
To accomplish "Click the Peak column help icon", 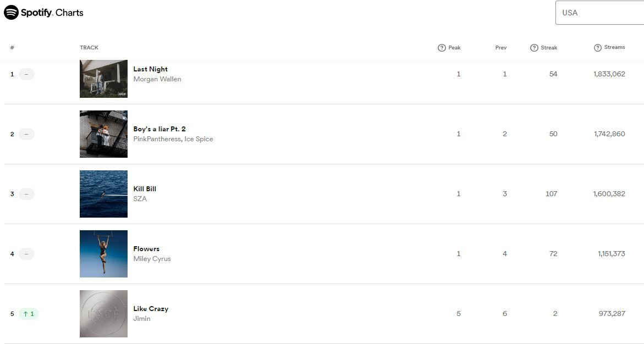I will (x=442, y=48).
